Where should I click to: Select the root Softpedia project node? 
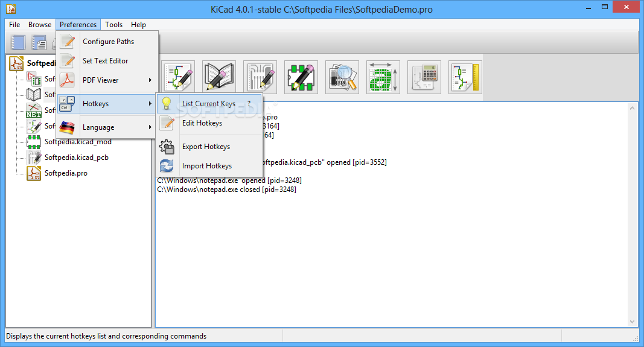[x=41, y=63]
